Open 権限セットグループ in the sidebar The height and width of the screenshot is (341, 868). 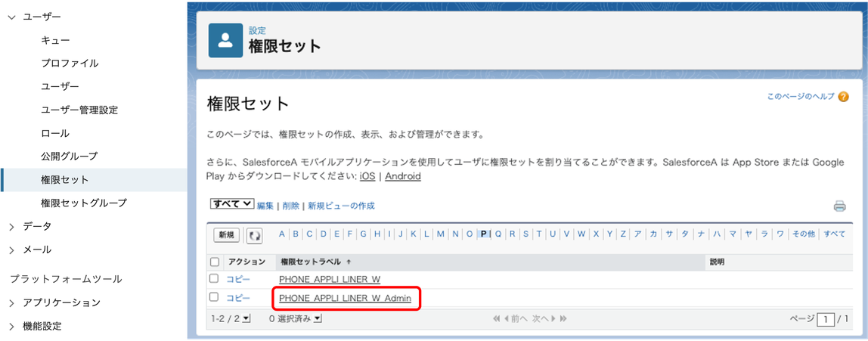point(84,203)
